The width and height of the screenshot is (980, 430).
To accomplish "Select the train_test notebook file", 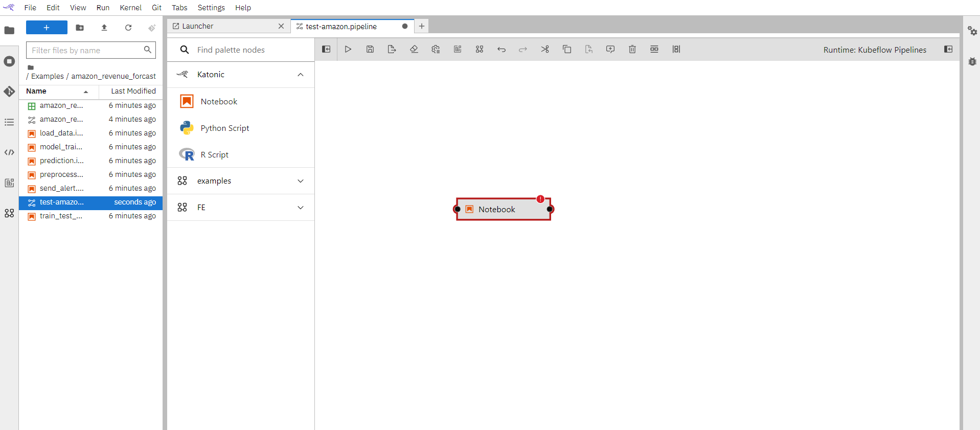I will [91, 216].
